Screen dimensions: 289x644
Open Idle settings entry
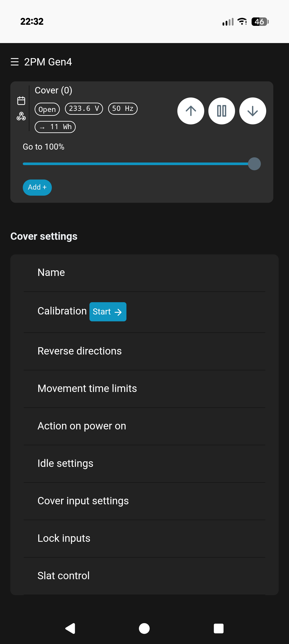(144, 464)
